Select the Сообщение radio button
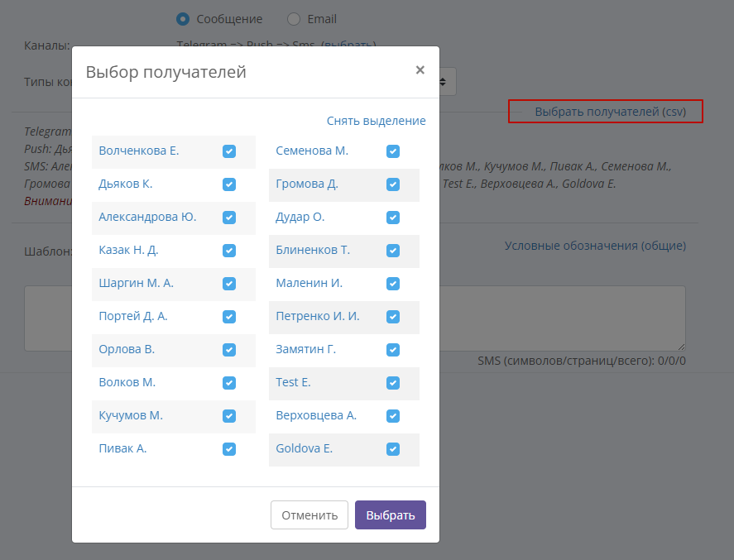The width and height of the screenshot is (734, 560). coord(183,19)
